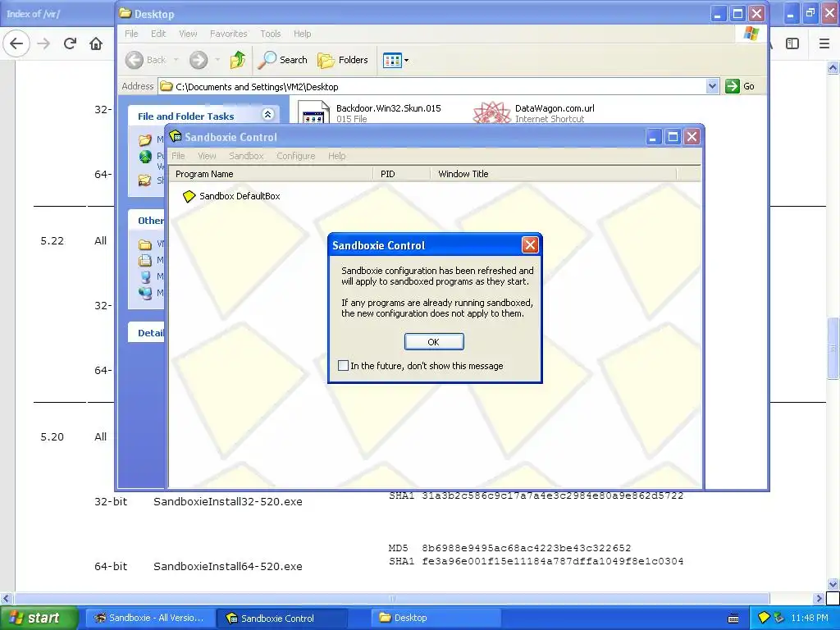The width and height of the screenshot is (840, 630).
Task: Click the 'Backdoor.Win32.Skun.015' file name
Action: tap(388, 108)
